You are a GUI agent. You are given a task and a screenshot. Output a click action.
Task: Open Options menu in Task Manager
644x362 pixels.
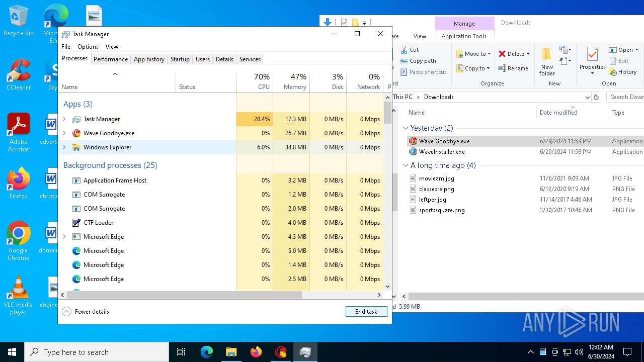[88, 47]
